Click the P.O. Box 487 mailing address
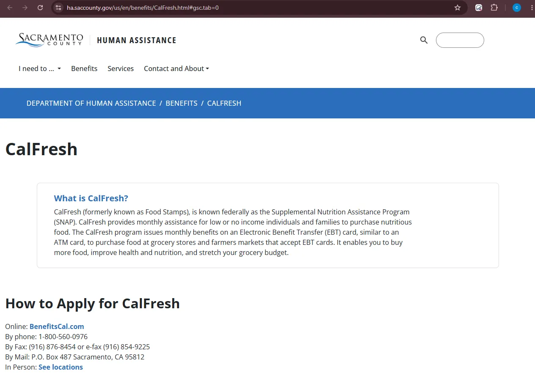 (x=88, y=357)
